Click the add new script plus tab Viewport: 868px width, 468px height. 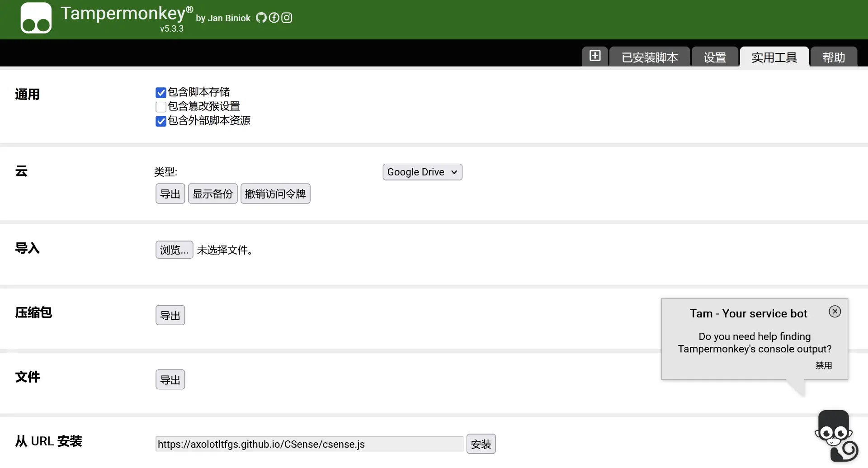click(x=595, y=56)
